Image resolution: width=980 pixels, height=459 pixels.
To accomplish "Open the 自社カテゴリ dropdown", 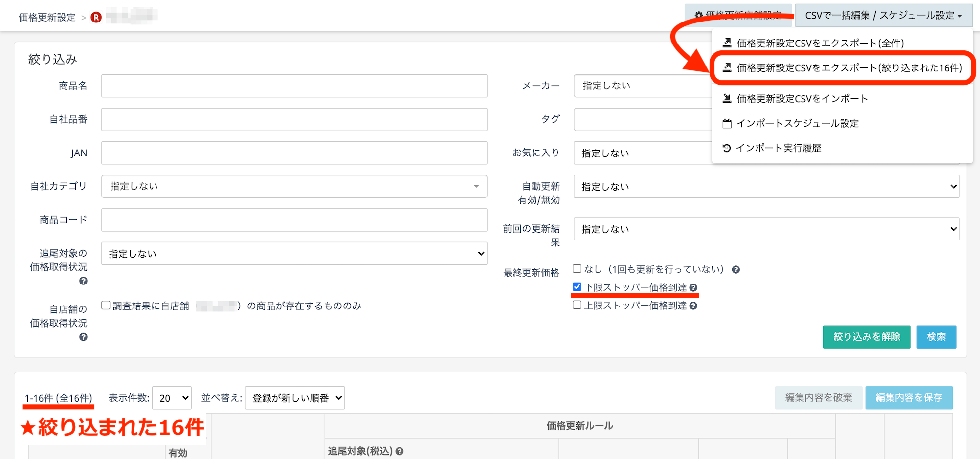I will 294,186.
